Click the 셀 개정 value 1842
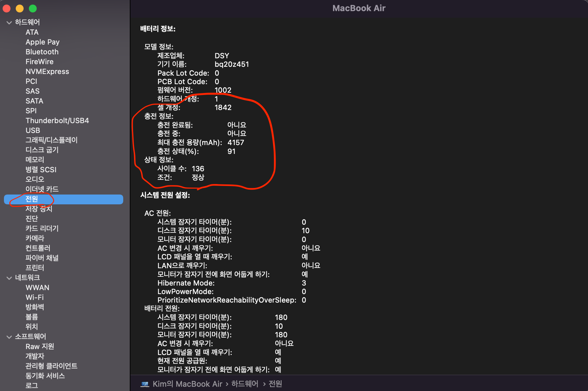 223,107
